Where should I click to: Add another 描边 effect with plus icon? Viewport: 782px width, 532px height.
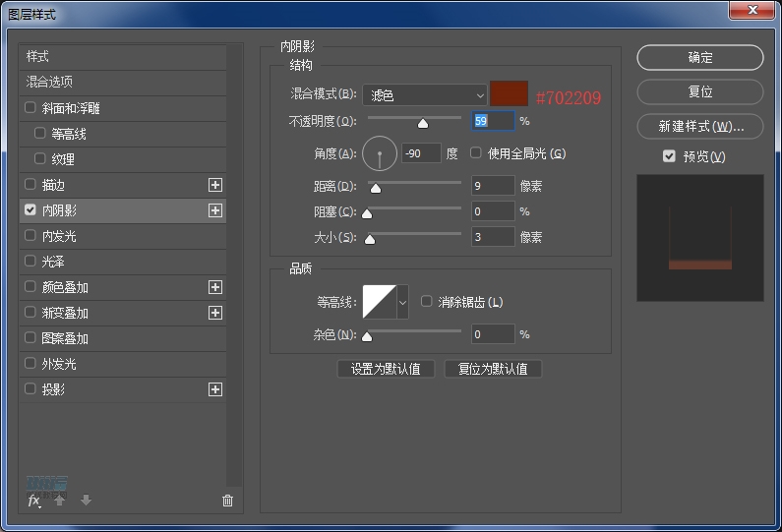point(215,185)
